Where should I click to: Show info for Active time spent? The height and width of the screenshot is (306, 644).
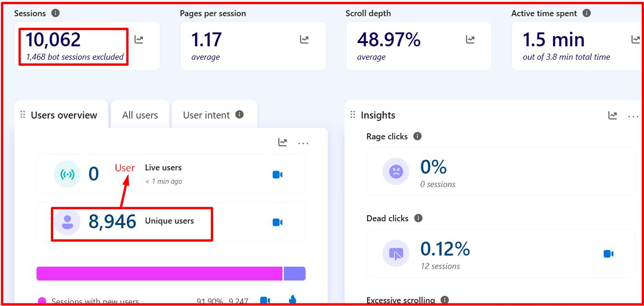coord(587,13)
